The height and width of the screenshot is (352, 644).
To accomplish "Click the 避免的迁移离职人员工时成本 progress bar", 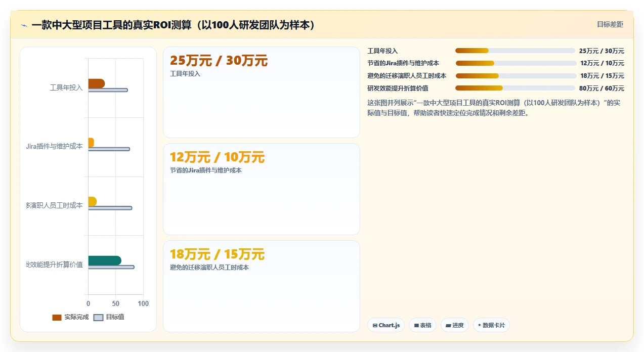I will click(516, 76).
